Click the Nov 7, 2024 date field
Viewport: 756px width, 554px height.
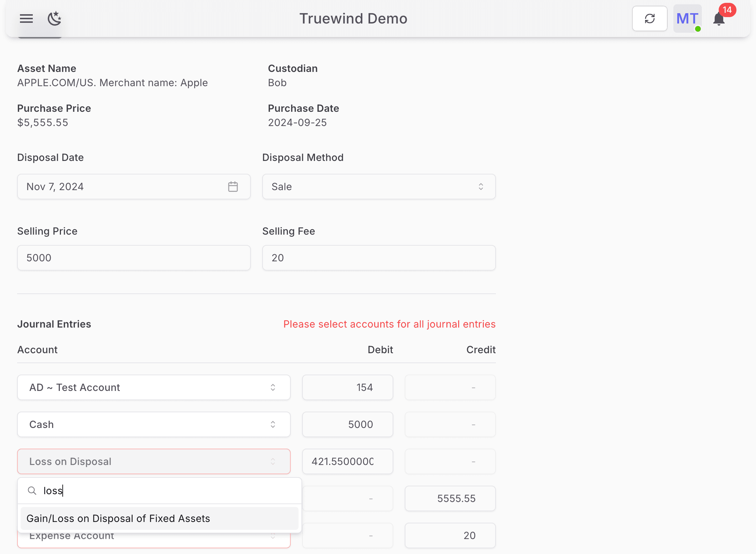(121, 187)
